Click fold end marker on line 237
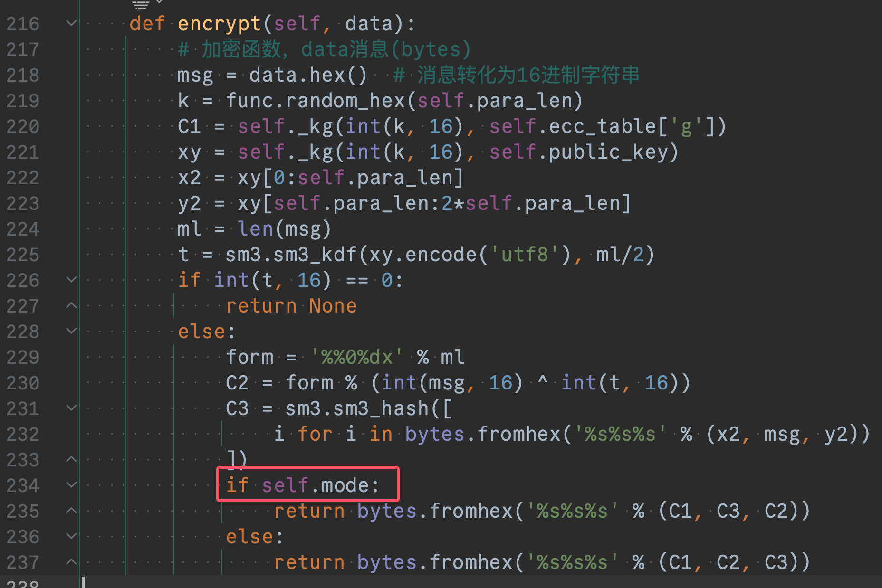Image resolution: width=882 pixels, height=588 pixels. pyautogui.click(x=71, y=561)
